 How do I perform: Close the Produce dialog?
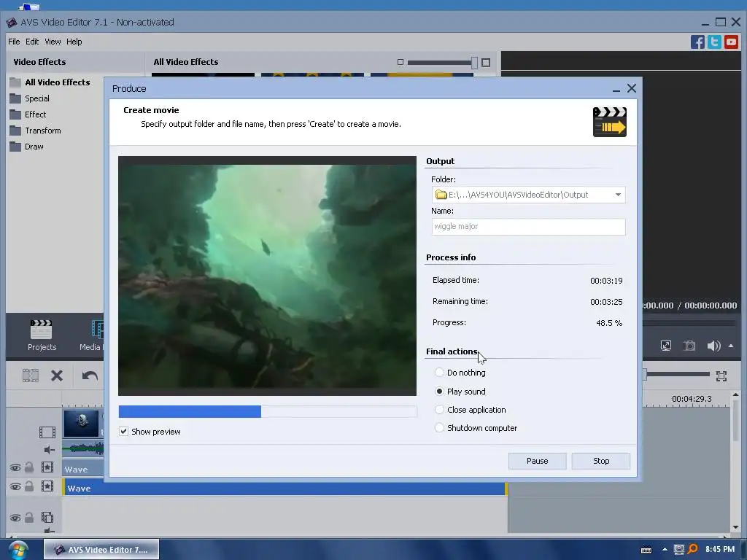[x=632, y=88]
